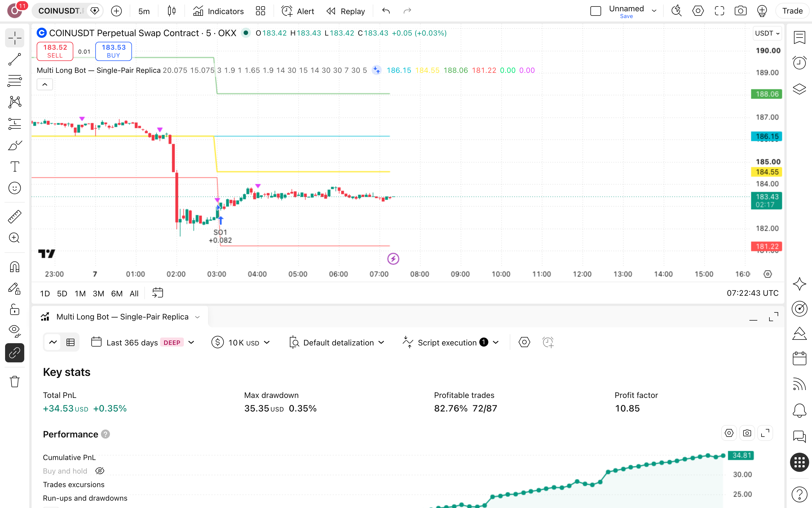Open the layout setup square icon
Image resolution: width=812 pixels, height=508 pixels.
(595, 11)
